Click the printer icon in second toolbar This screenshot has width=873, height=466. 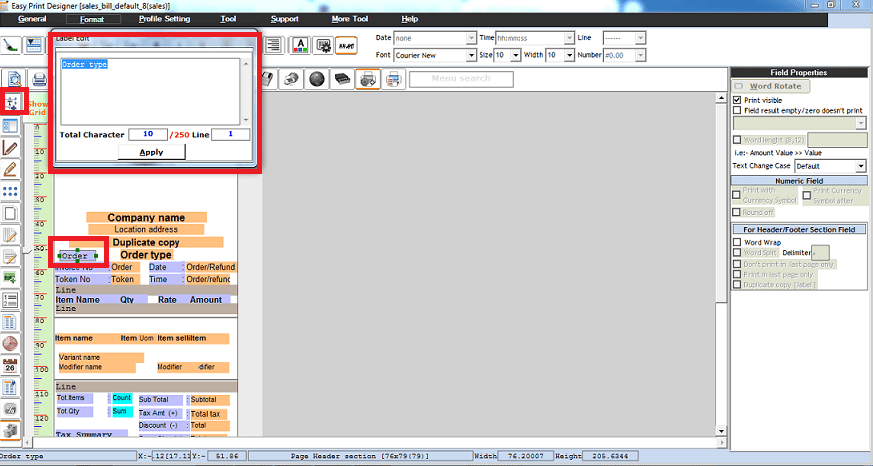(39, 79)
